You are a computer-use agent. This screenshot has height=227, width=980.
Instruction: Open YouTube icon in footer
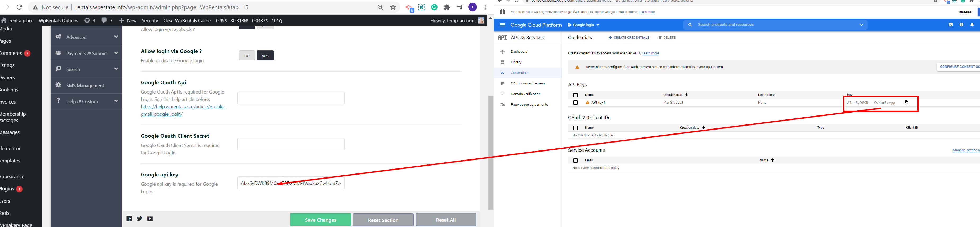tap(150, 219)
